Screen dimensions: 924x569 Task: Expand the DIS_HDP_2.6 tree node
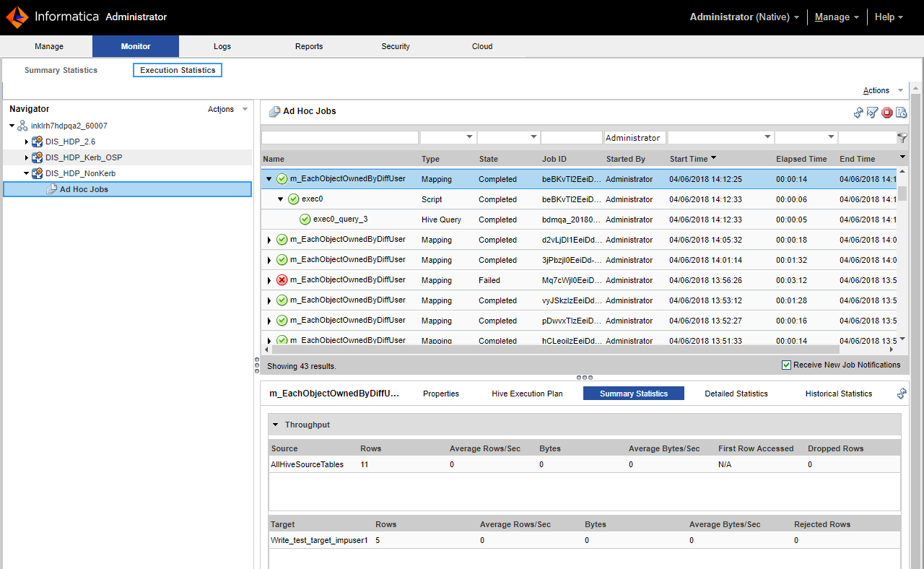coord(27,142)
